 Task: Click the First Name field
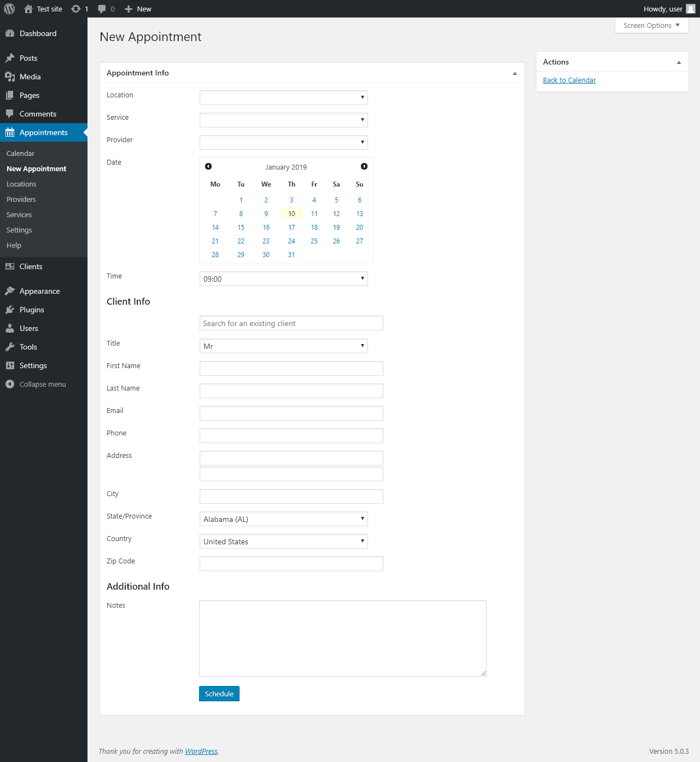[291, 369]
